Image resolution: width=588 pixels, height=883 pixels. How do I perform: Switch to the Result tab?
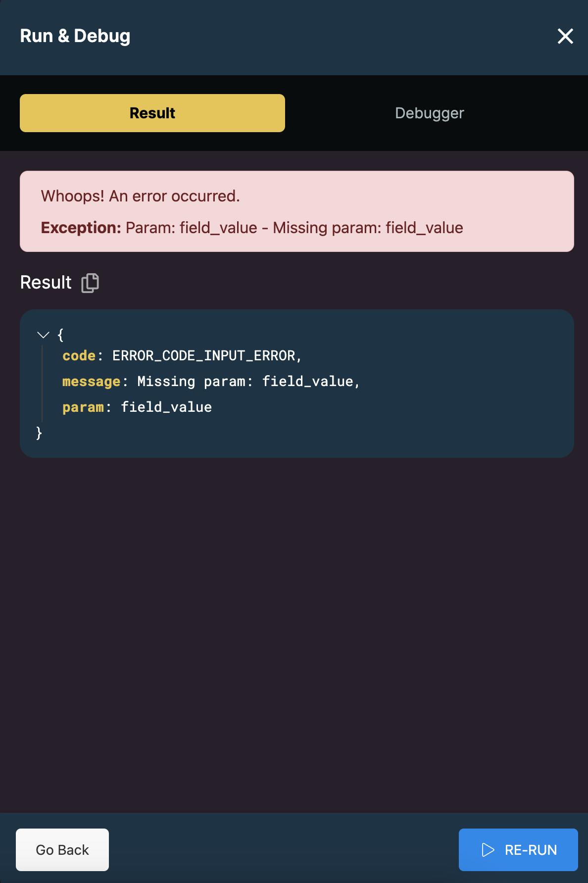tap(152, 113)
